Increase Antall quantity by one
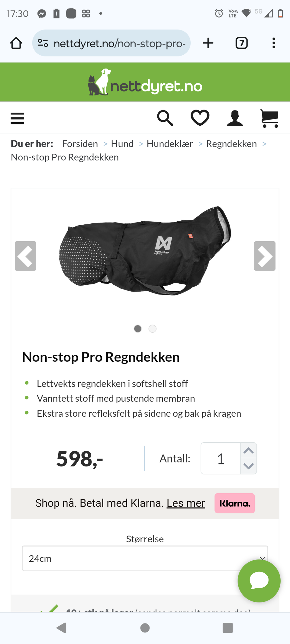290x644 pixels. pos(249,451)
